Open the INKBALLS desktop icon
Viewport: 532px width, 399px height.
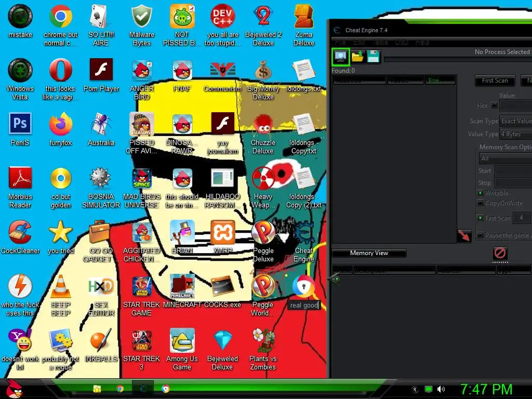pyautogui.click(x=101, y=340)
